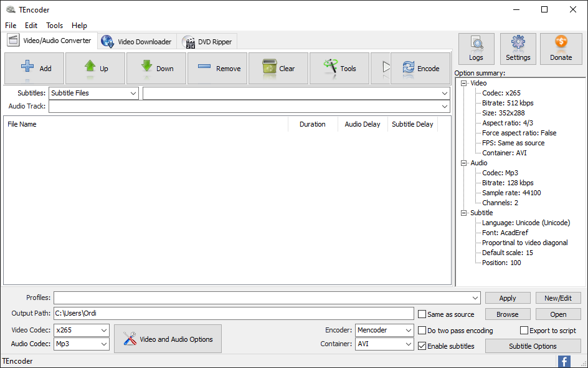This screenshot has height=368, width=588.
Task: Switch to the Video/Audio Converter tab
Action: (50, 41)
